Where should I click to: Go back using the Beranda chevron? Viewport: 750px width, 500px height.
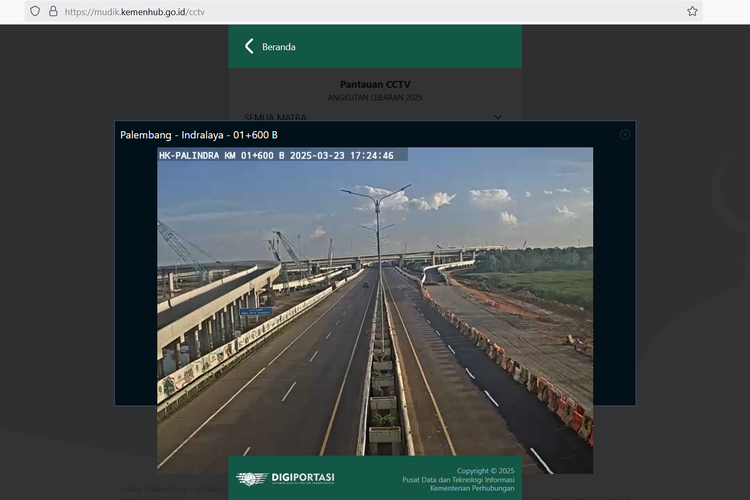(249, 46)
